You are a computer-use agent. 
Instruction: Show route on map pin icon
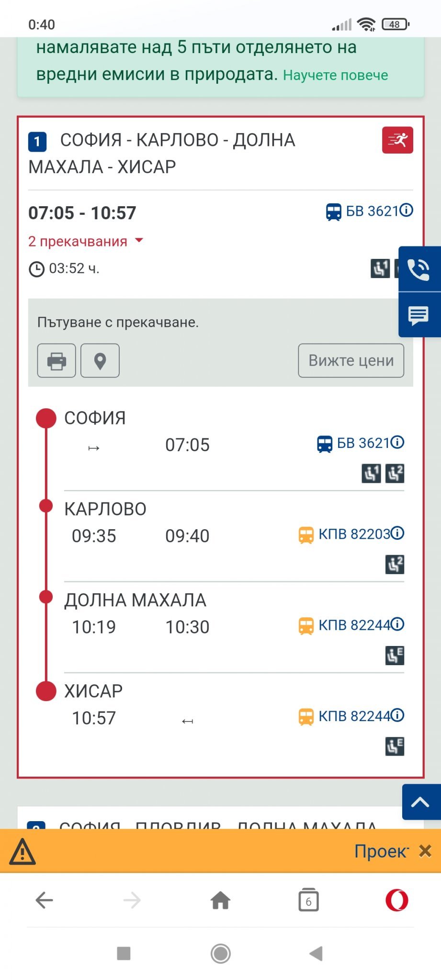tap(100, 360)
